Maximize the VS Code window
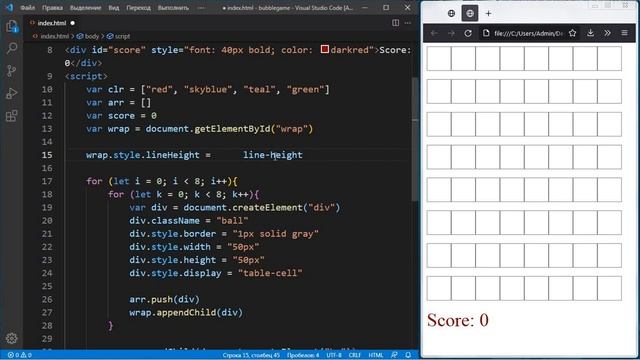Image resolution: width=640 pixels, height=360 pixels. tap(386, 7)
